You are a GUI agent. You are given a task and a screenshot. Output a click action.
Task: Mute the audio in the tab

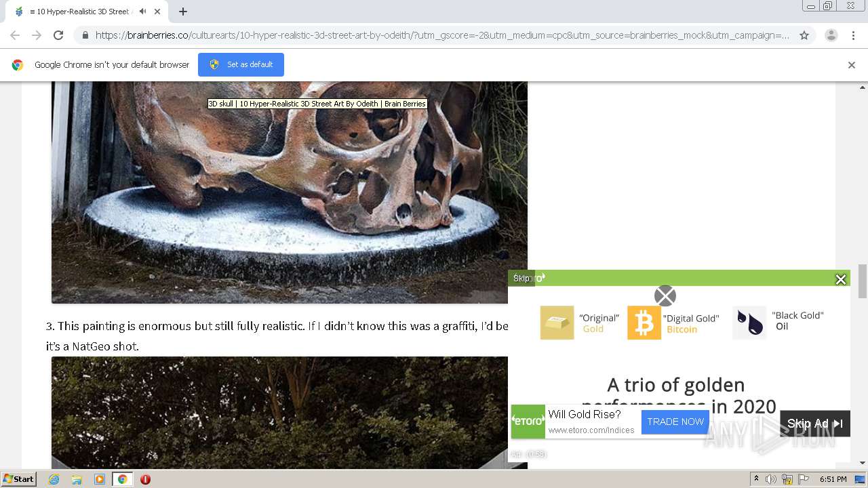tap(142, 12)
